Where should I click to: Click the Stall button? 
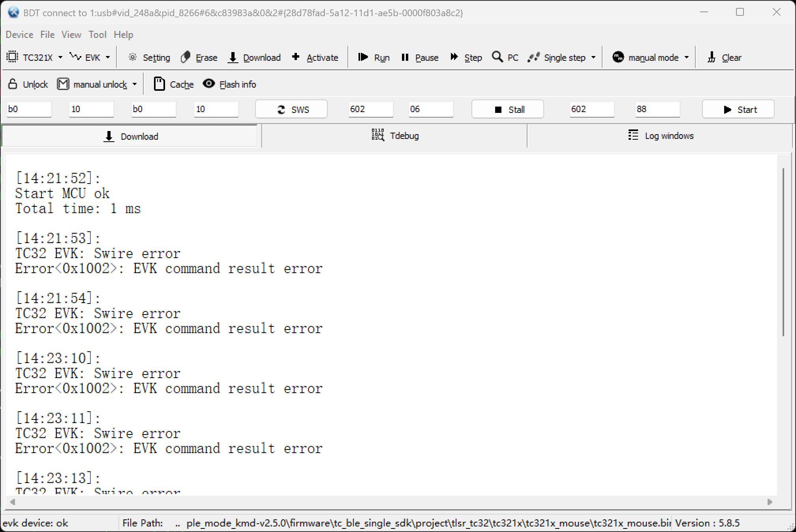(x=508, y=109)
